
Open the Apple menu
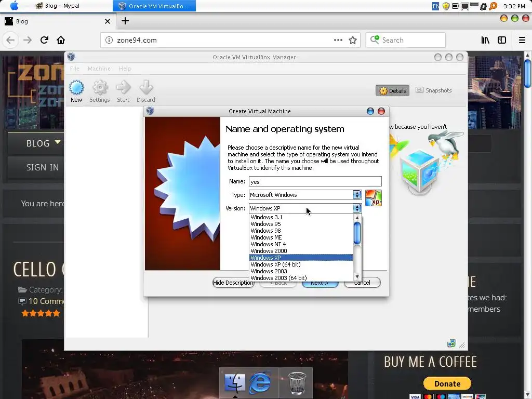pos(14,6)
